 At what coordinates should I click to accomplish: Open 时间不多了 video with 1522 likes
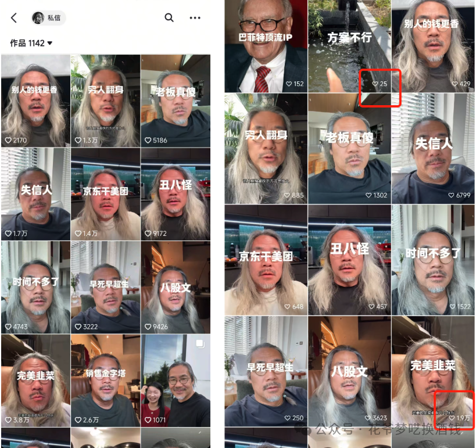point(433,260)
